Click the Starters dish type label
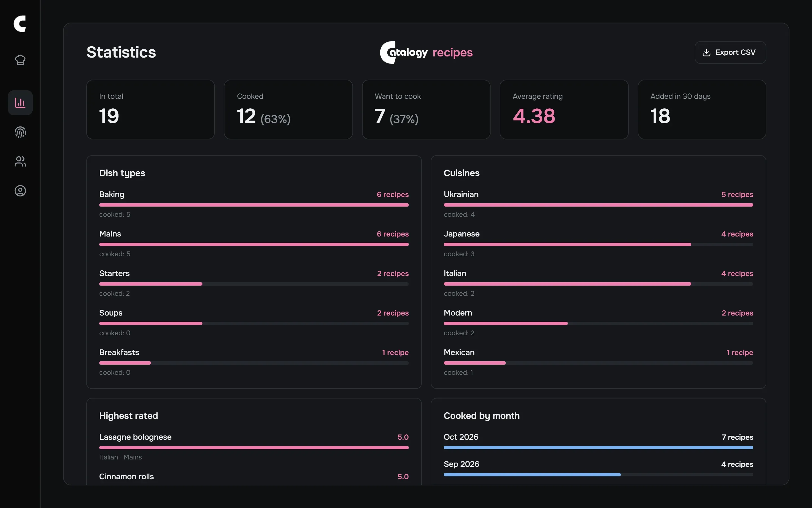This screenshot has height=508, width=812. (x=114, y=273)
